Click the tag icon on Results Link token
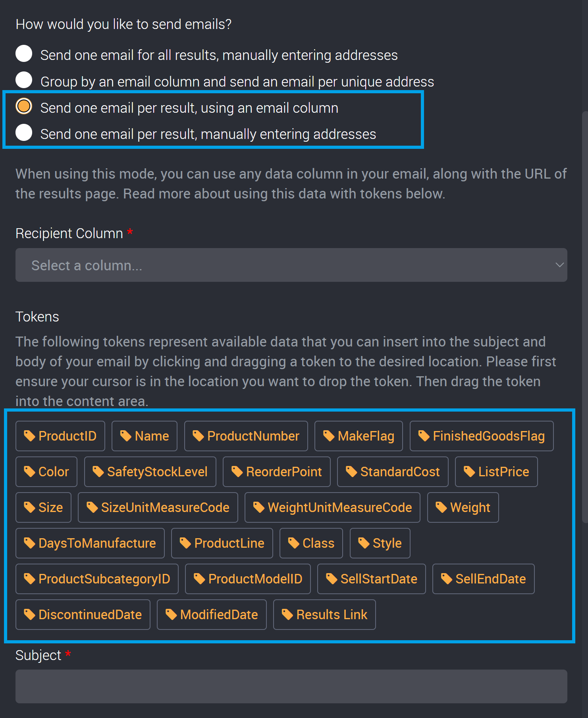Viewport: 588px width, 718px height. 287,614
